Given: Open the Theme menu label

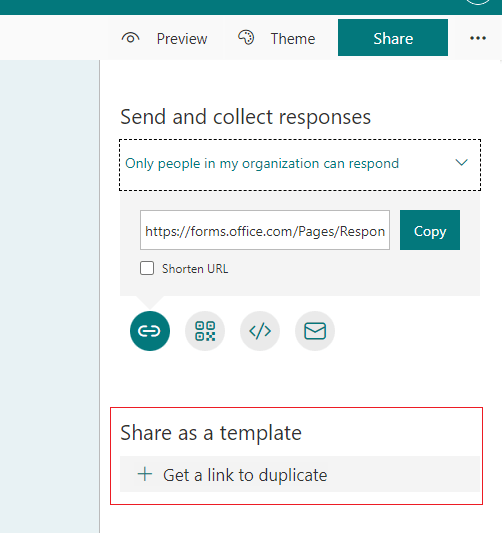Looking at the screenshot, I should click(x=293, y=39).
